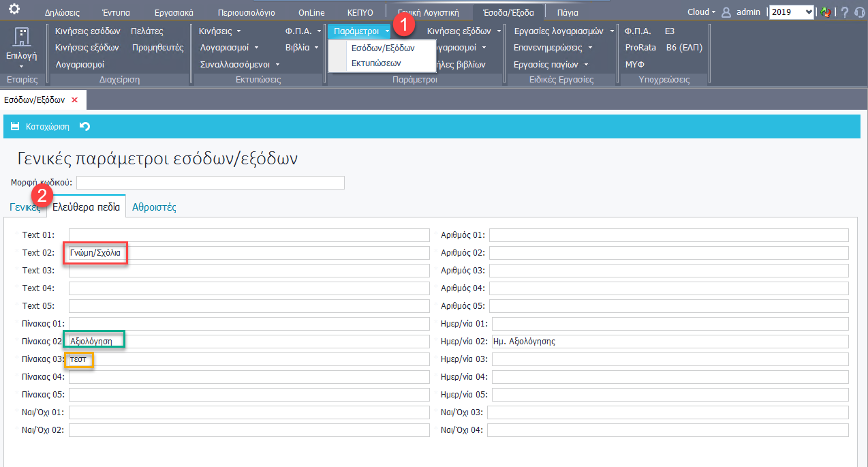Open the Πάγια ribbon tab
The width and height of the screenshot is (868, 467).
(x=567, y=12)
